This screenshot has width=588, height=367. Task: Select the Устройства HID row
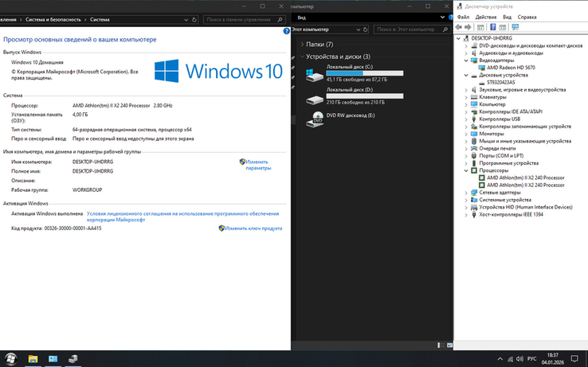tap(525, 207)
